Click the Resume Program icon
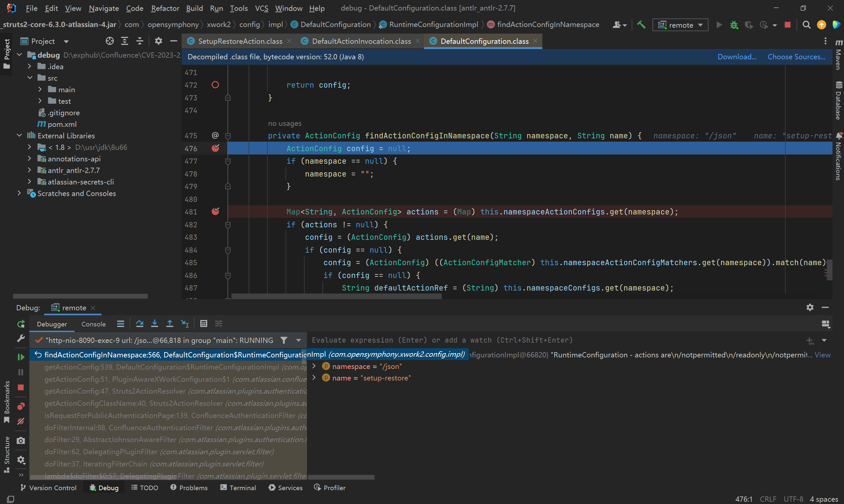This screenshot has width=844, height=504. click(x=21, y=357)
